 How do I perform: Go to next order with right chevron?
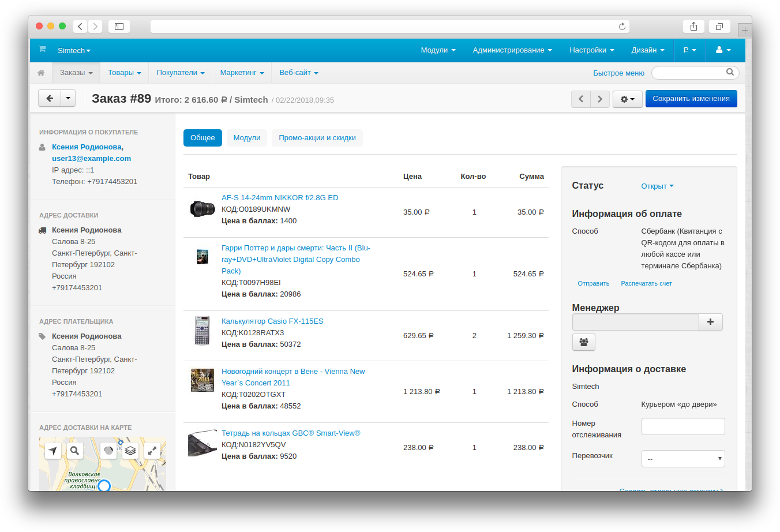pos(600,99)
